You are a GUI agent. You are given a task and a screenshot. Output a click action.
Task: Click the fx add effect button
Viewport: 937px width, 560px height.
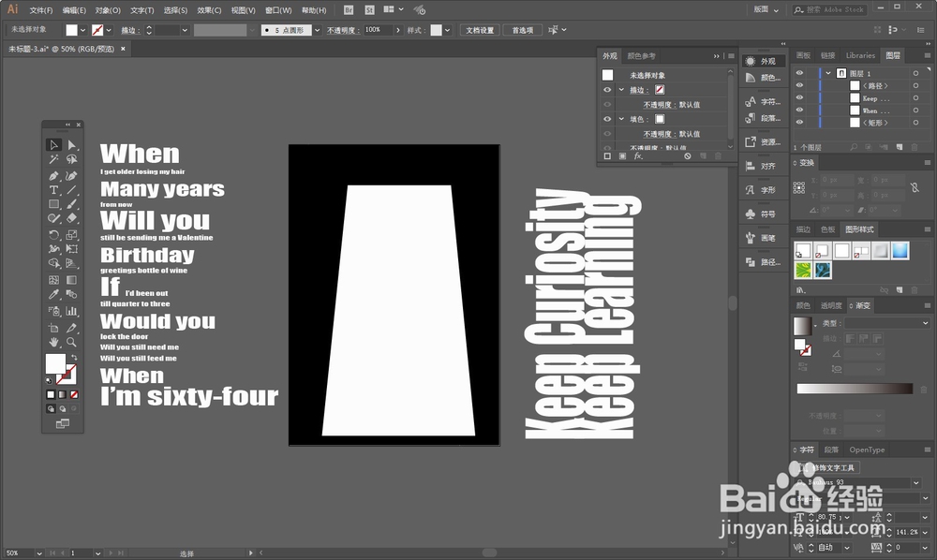point(638,155)
